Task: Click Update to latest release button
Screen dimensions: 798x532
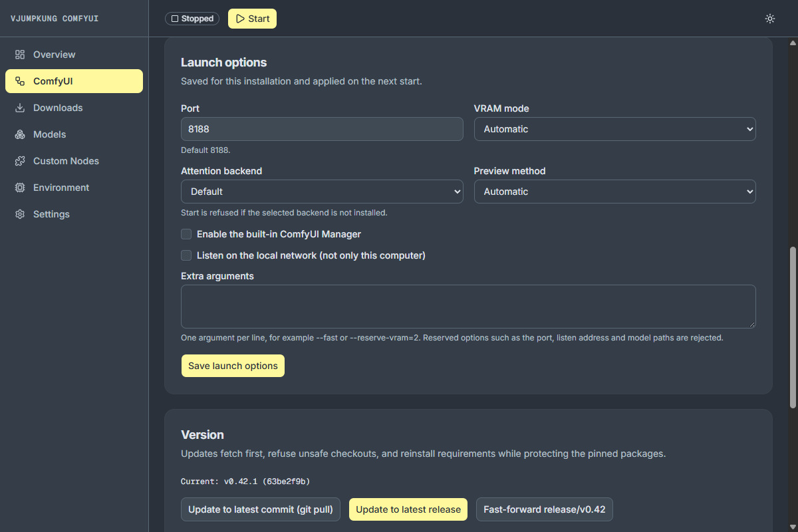Action: [x=408, y=509]
